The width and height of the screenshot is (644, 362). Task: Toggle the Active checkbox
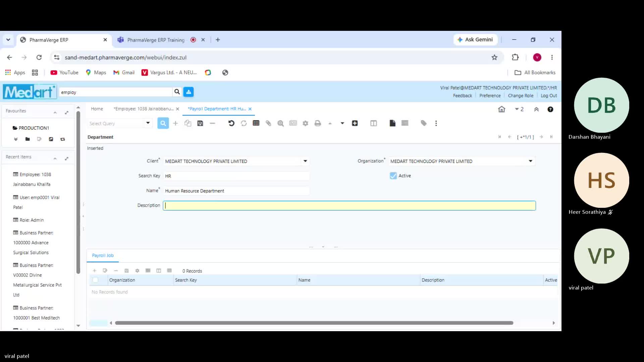[393, 176]
